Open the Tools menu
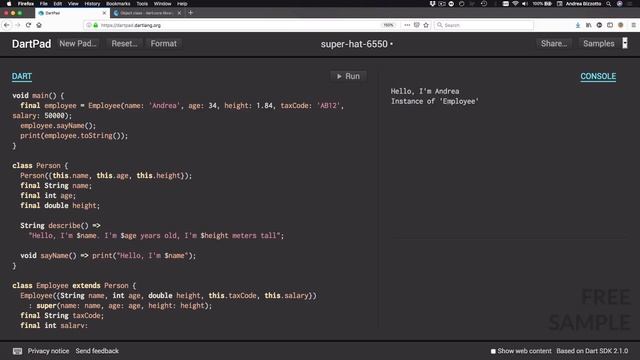 coord(142,4)
